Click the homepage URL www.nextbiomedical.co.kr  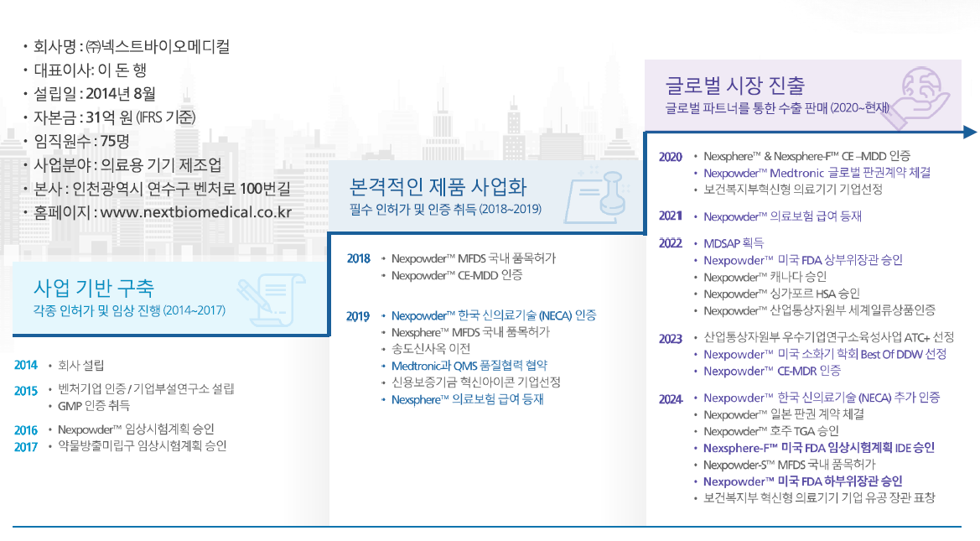[x=195, y=213]
